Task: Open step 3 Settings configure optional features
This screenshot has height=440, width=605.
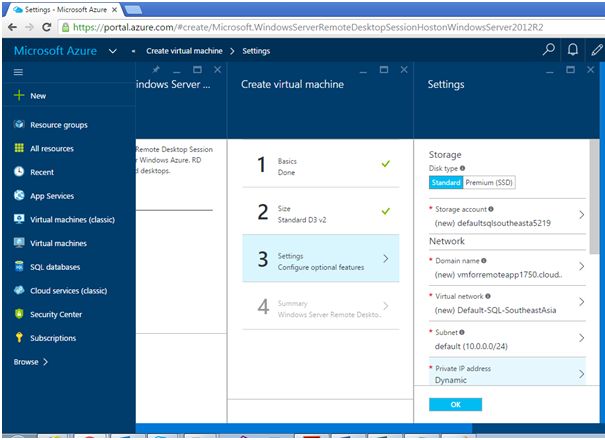Action: click(321, 258)
